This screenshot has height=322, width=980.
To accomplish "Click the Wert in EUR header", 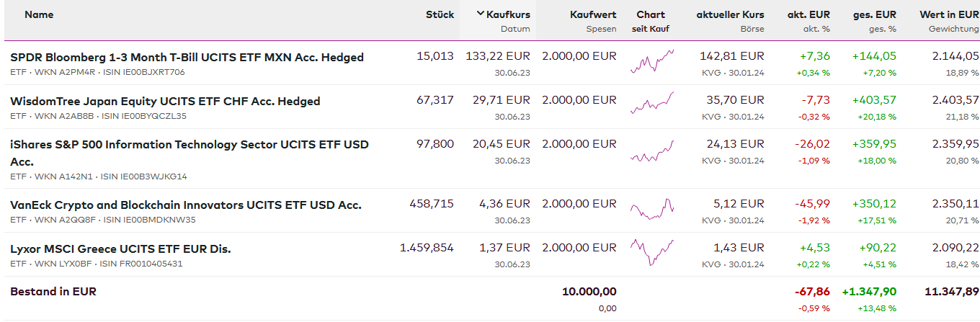I will [x=949, y=14].
